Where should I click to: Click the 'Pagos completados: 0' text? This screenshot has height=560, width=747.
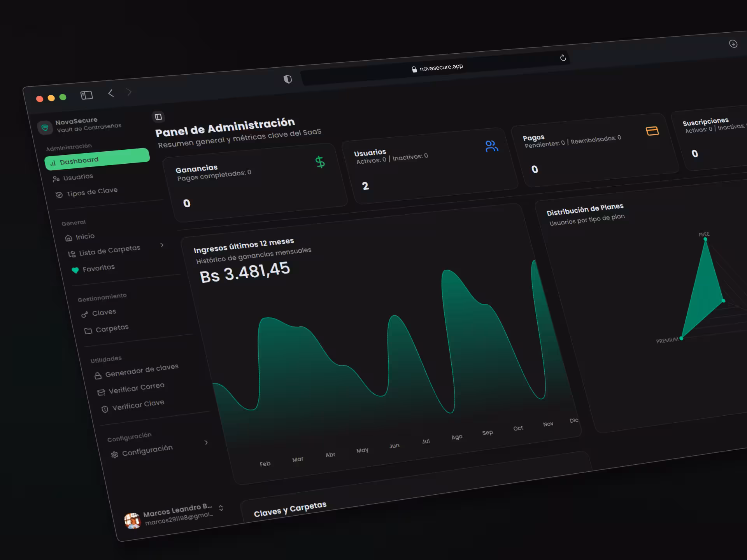pos(214,175)
